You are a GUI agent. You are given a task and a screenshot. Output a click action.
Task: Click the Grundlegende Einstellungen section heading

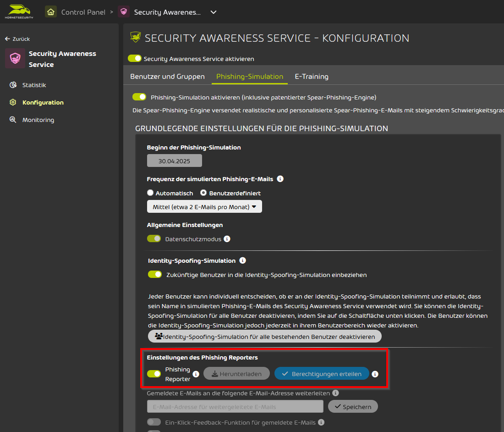[x=262, y=128]
